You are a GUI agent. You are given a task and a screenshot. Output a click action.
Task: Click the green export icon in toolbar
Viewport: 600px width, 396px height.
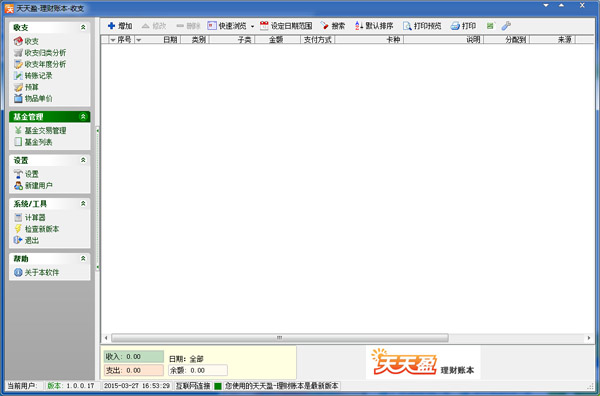coord(490,26)
